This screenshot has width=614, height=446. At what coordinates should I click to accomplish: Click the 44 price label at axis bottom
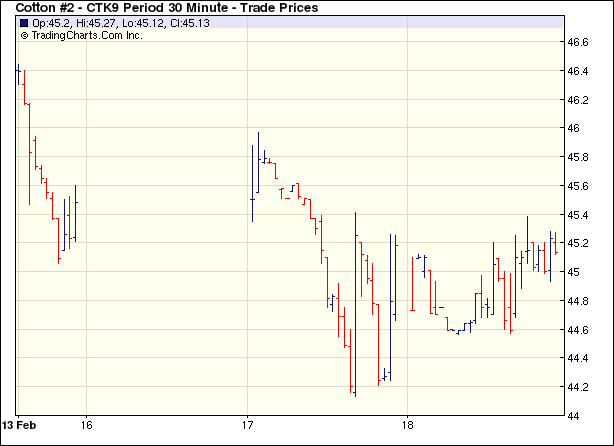click(x=574, y=415)
